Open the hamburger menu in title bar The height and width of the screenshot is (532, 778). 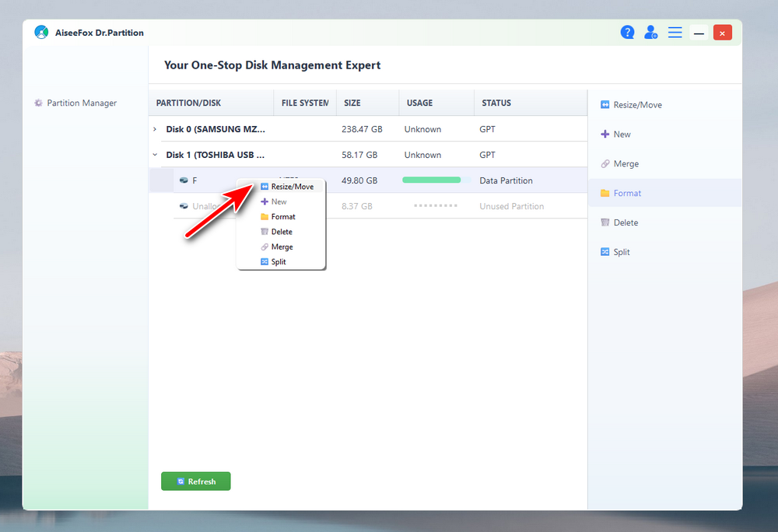[675, 33]
